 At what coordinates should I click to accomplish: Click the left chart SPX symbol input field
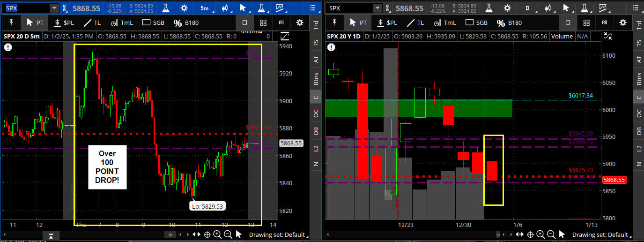(x=26, y=8)
